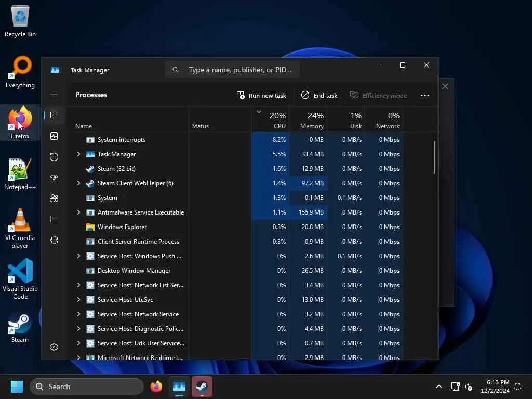532x399 pixels.
Task: Sort by the Memory column header
Action: (309, 121)
